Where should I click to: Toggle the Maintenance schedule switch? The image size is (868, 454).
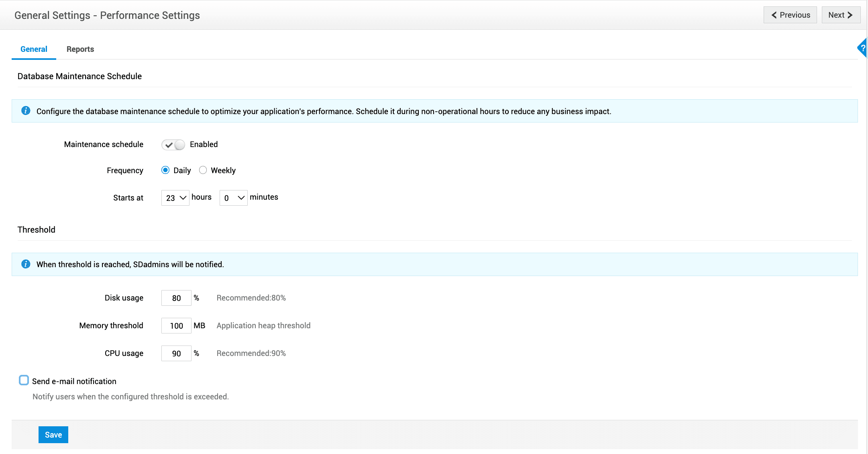coord(173,145)
